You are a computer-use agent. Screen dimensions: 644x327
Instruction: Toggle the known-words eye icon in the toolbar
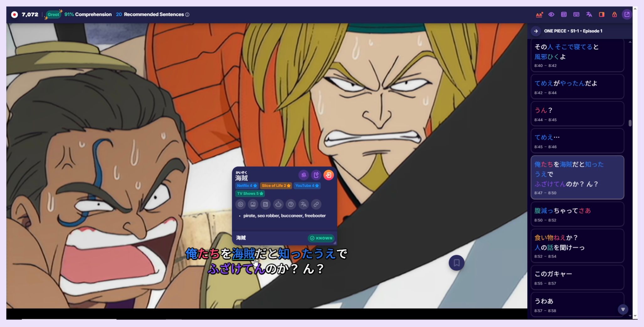tap(552, 14)
